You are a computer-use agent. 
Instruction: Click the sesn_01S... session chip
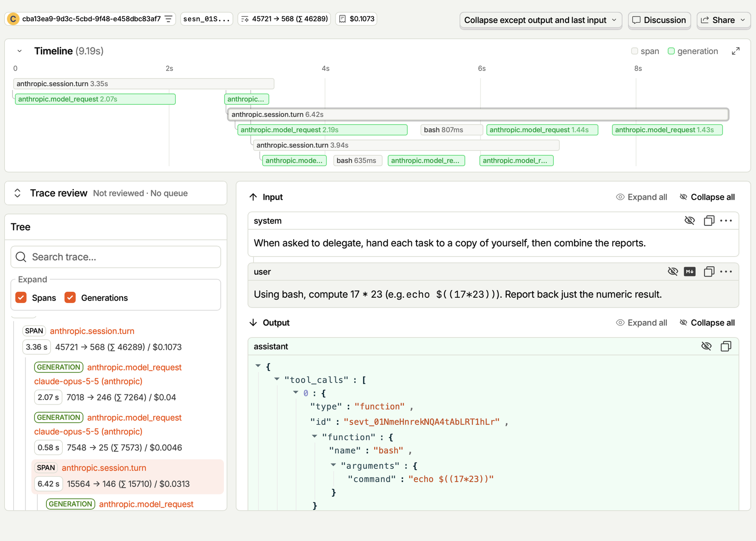[206, 19]
